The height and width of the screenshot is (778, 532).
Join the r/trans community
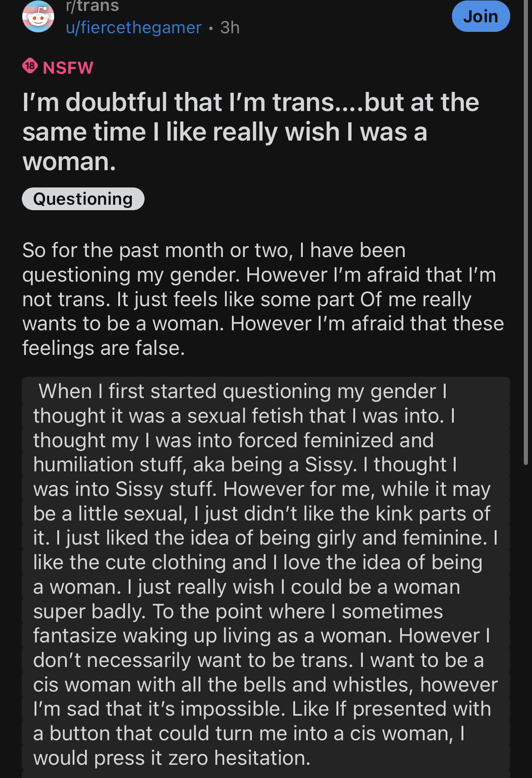point(481,16)
